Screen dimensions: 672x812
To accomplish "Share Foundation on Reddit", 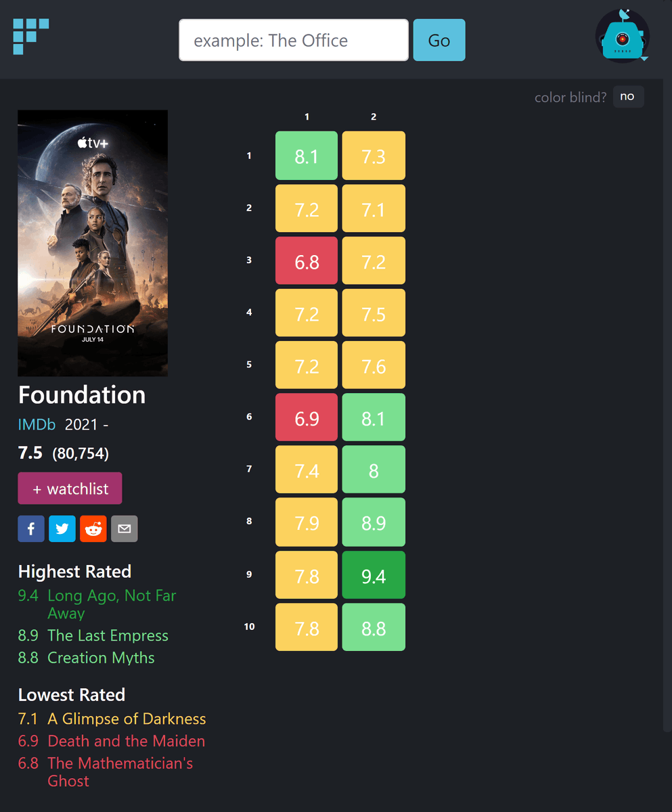I will (93, 528).
